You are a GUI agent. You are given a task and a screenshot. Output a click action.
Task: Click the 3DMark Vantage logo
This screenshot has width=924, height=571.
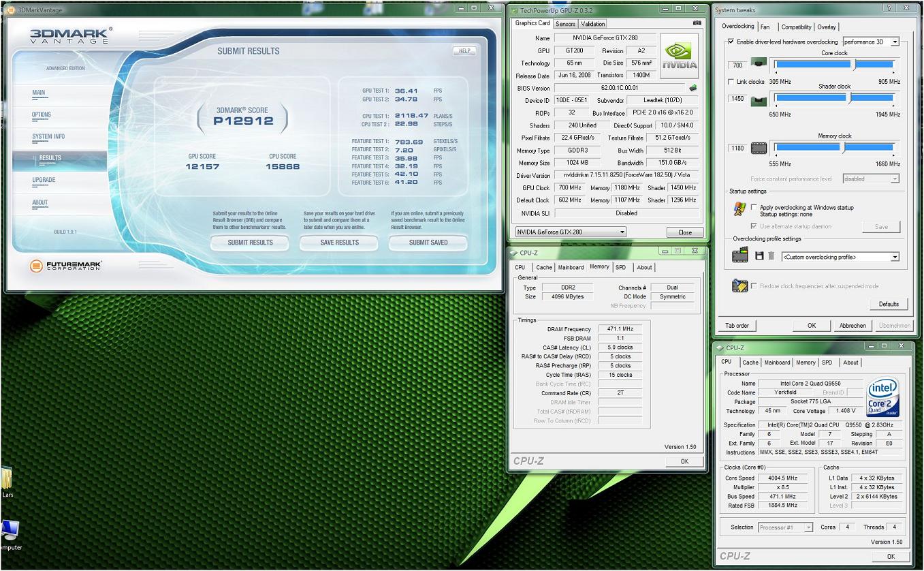pos(69,35)
